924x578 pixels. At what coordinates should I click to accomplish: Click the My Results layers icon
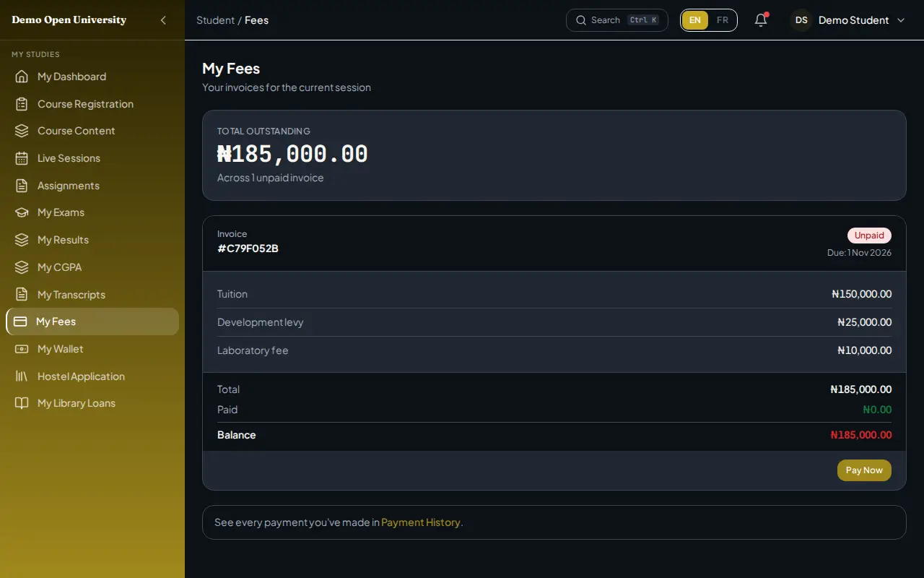point(22,240)
